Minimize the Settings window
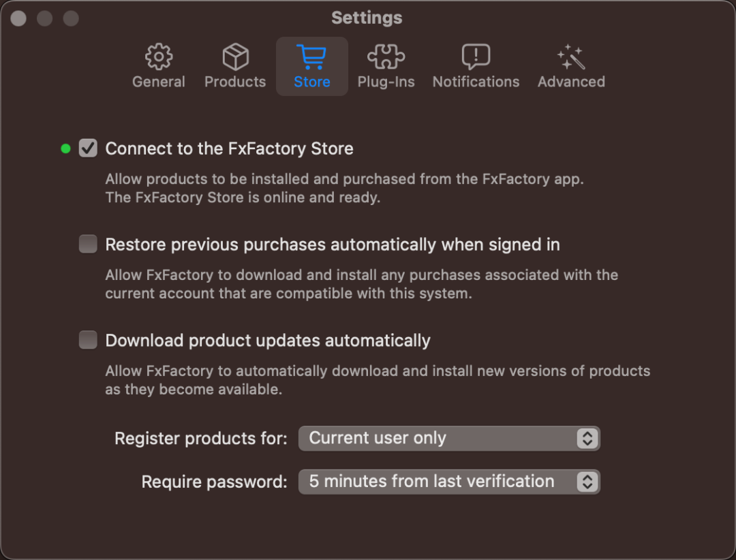736x560 pixels. 44,18
